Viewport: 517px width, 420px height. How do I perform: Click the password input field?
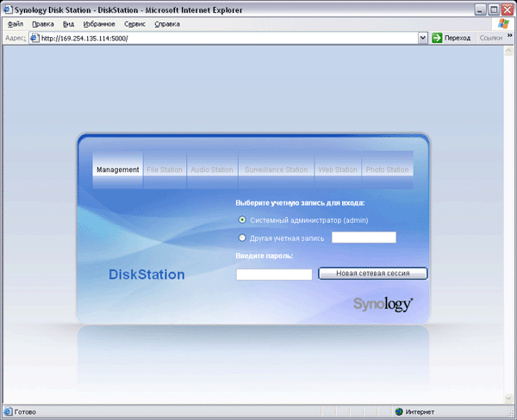point(274,275)
